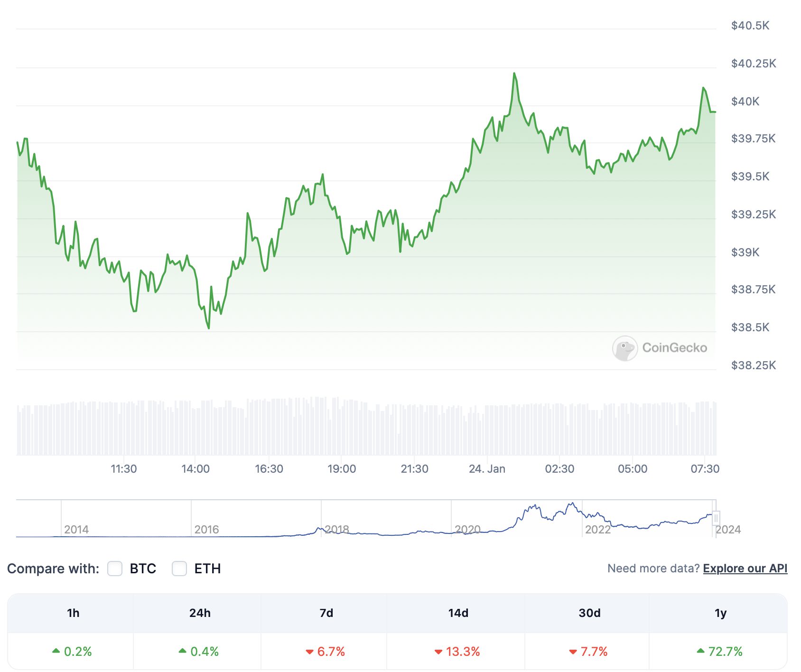Tick the ETH comparison checkbox

click(x=179, y=568)
